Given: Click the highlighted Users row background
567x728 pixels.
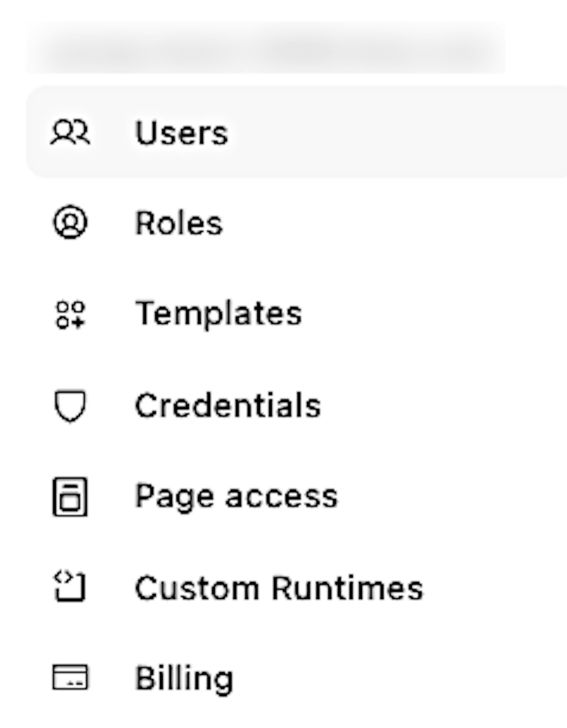Looking at the screenshot, I should (393, 133).
